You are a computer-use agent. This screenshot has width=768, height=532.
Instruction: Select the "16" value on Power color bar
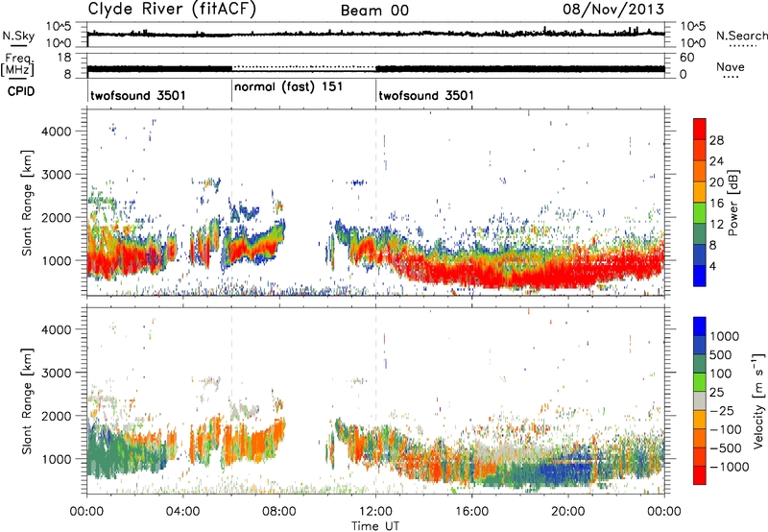point(716,204)
